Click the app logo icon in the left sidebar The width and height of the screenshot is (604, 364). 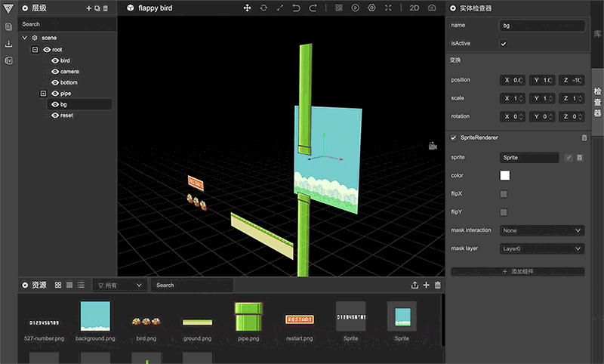8,8
